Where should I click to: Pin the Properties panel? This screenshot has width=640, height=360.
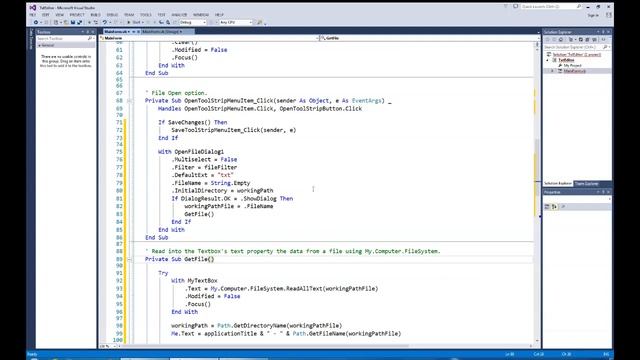click(x=603, y=192)
